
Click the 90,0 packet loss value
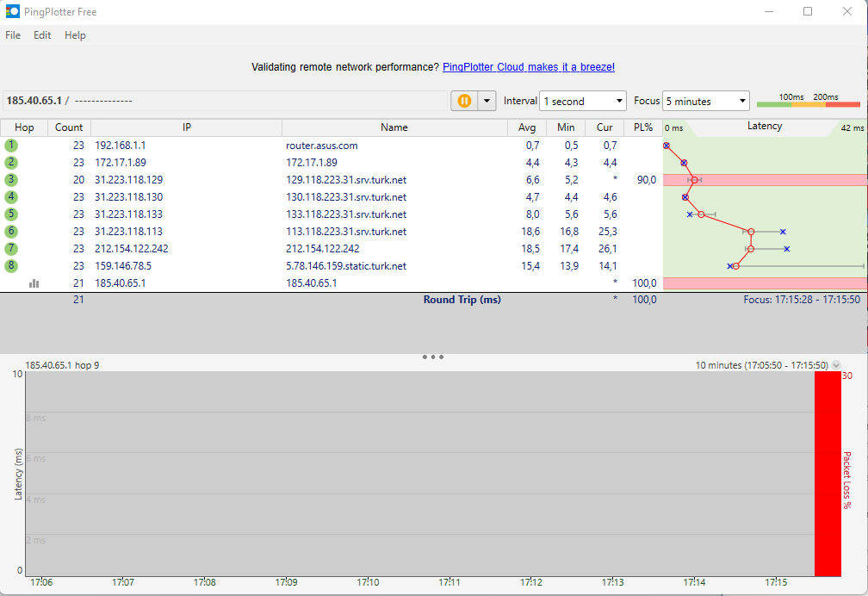point(646,179)
